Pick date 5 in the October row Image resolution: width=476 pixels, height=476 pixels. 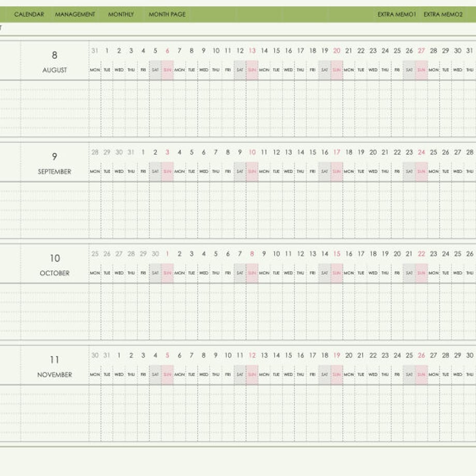216,254
